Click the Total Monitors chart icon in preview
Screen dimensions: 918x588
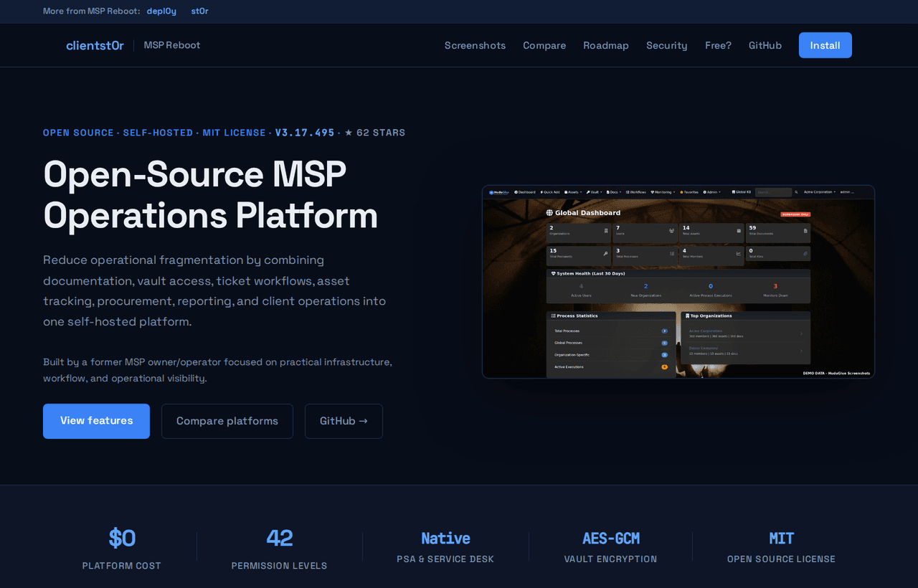[739, 254]
